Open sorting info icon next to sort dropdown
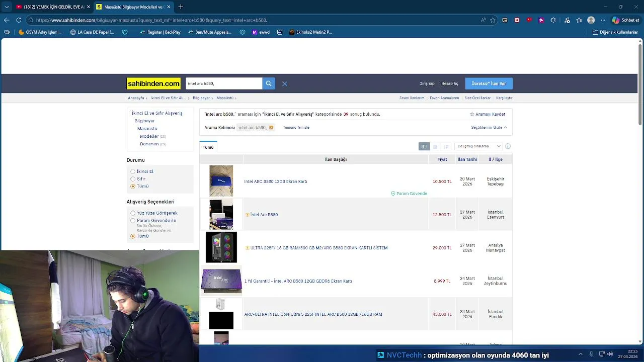 [508, 146]
